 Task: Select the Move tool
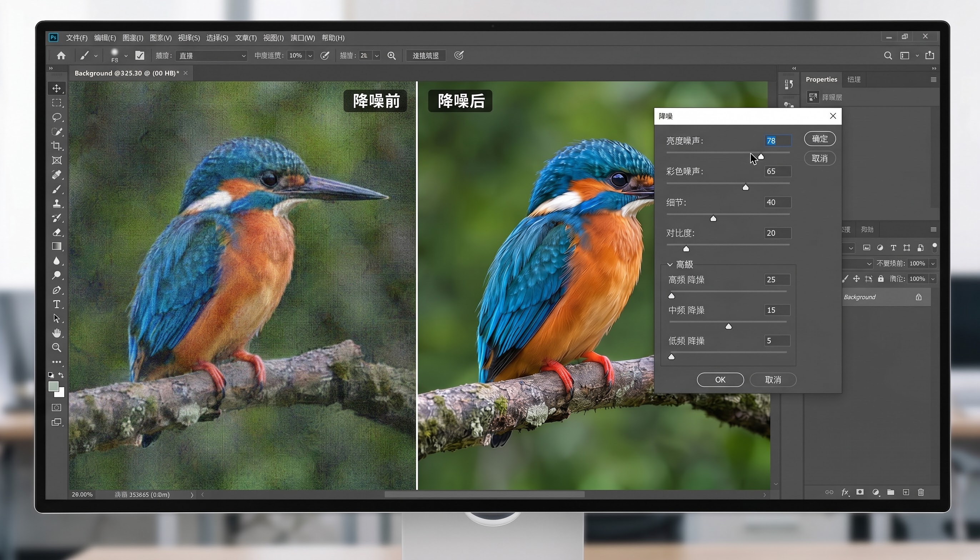tap(56, 88)
